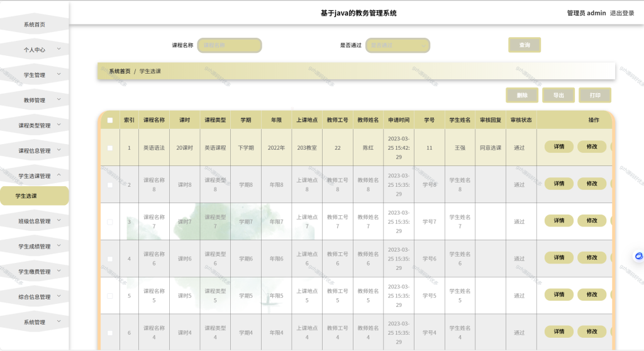Check the row for 课程名称5

(110, 296)
